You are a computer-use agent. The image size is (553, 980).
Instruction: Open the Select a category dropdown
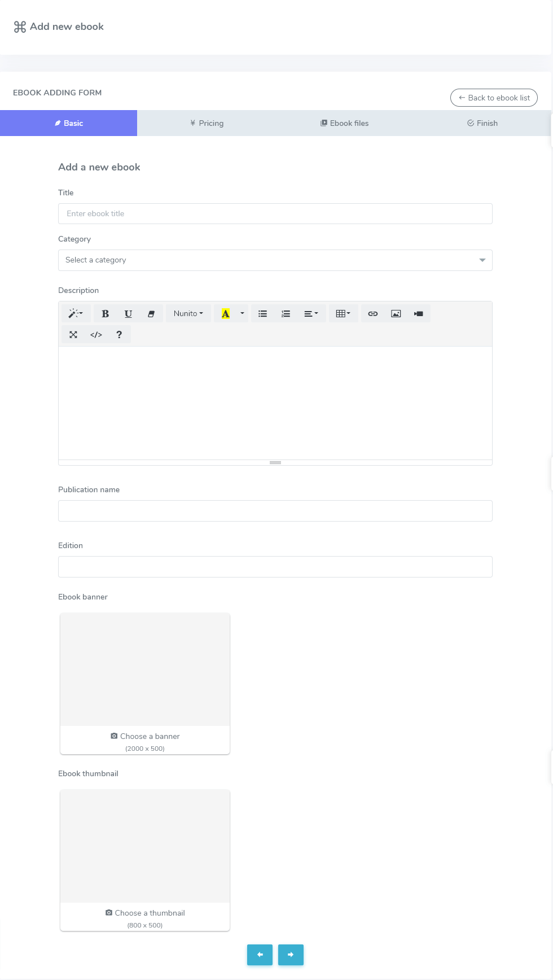pos(275,260)
